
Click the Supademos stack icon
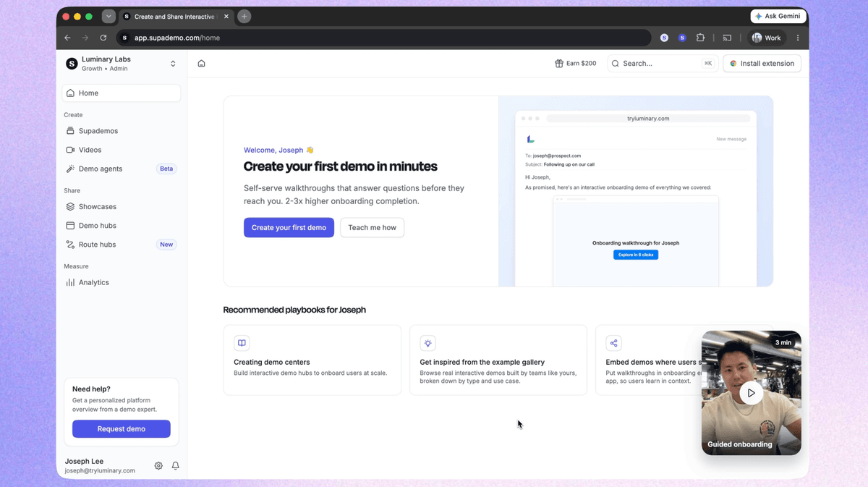click(x=70, y=131)
